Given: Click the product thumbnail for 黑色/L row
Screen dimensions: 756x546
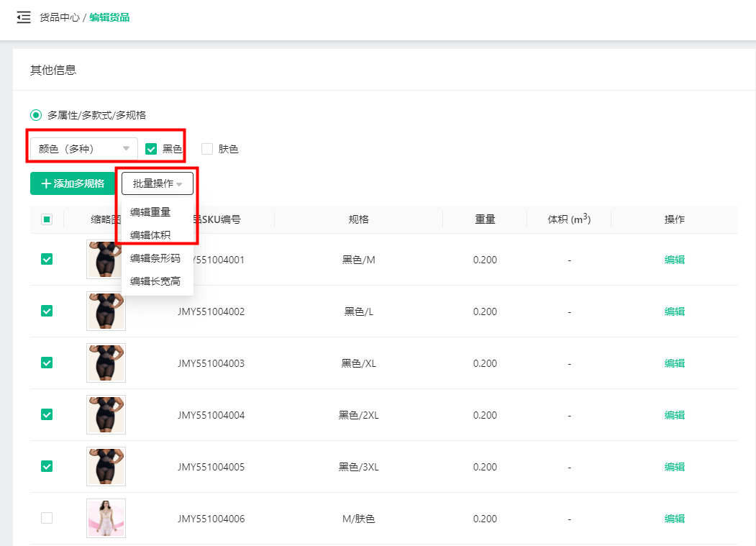Looking at the screenshot, I should click(106, 311).
